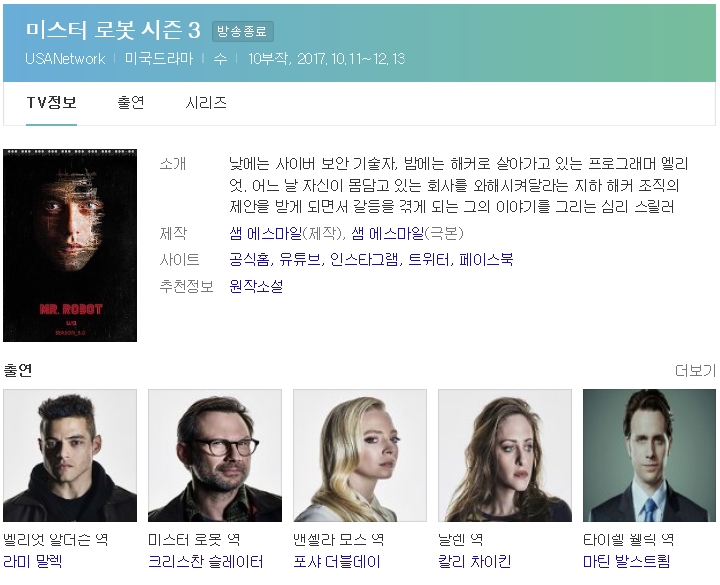
Task: Open the 라미 말렉 name link
Action: point(32,562)
